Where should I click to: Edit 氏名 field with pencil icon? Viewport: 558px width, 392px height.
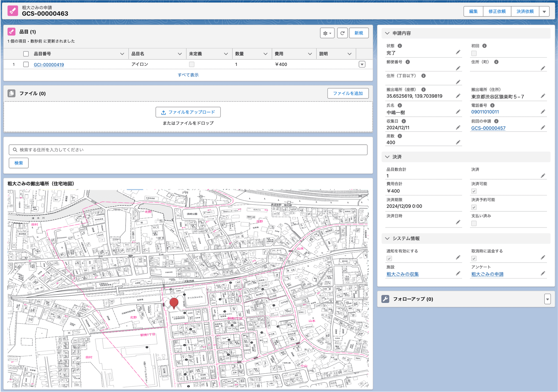coord(458,112)
